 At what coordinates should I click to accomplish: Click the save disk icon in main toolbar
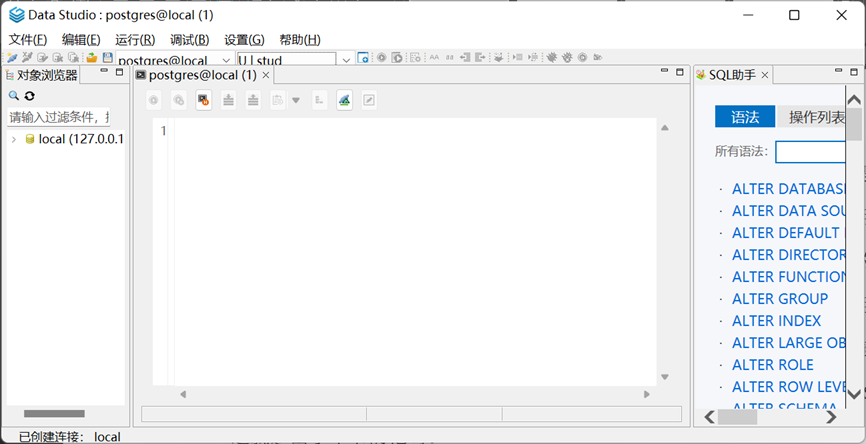click(107, 57)
